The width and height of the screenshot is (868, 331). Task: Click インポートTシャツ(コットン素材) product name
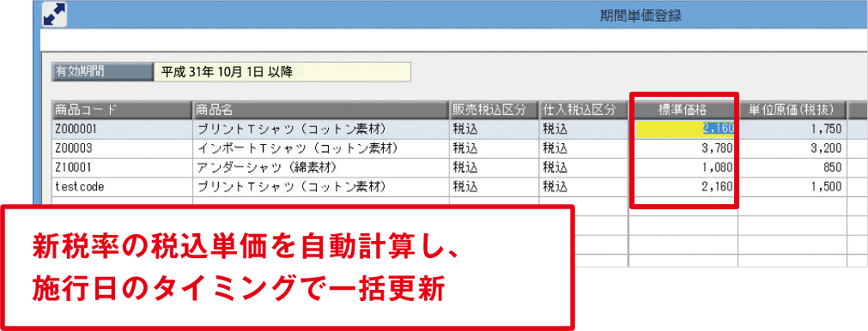321,148
